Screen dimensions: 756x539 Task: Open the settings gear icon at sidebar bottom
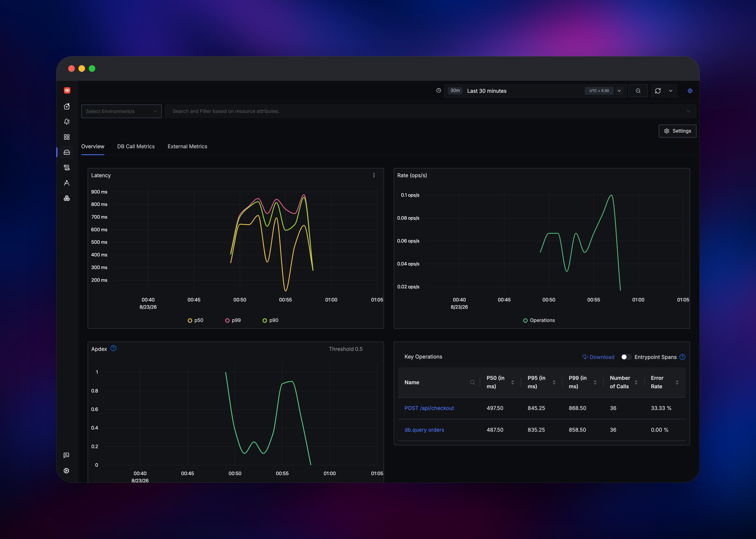pos(66,471)
